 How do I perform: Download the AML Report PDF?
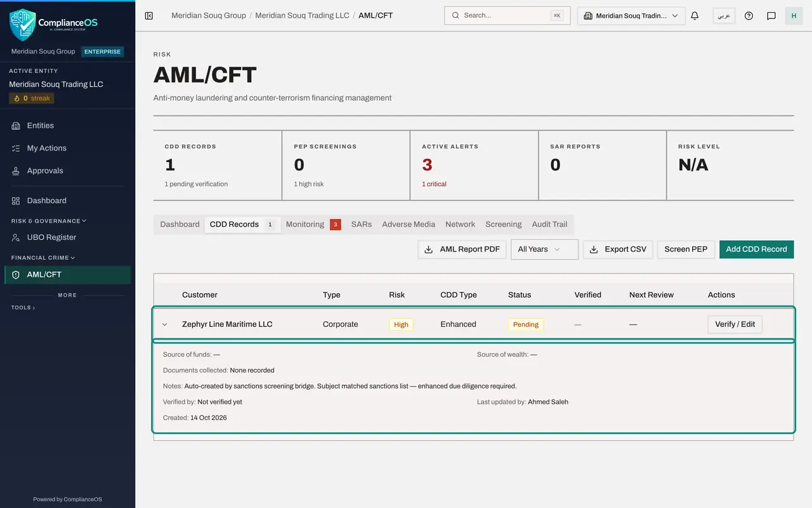click(462, 250)
